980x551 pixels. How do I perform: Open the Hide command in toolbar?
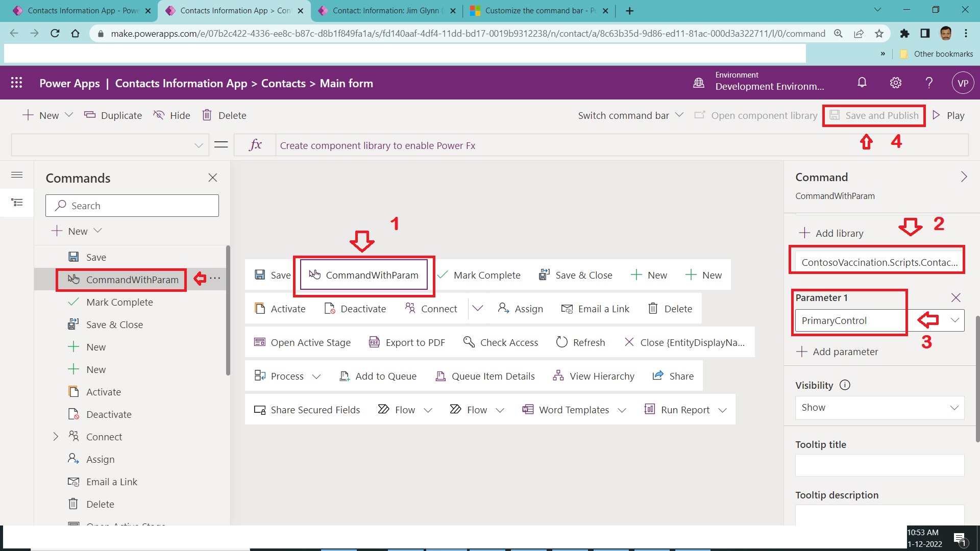(x=172, y=115)
